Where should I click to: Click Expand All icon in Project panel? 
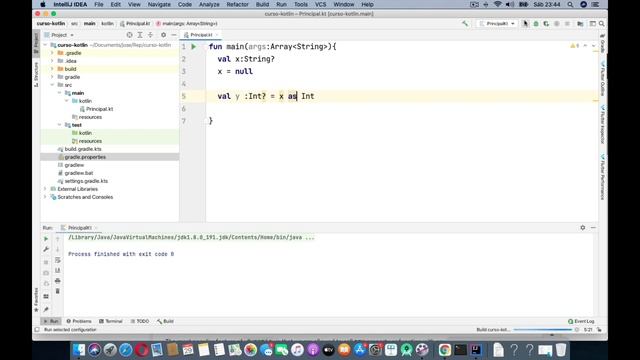(140, 35)
